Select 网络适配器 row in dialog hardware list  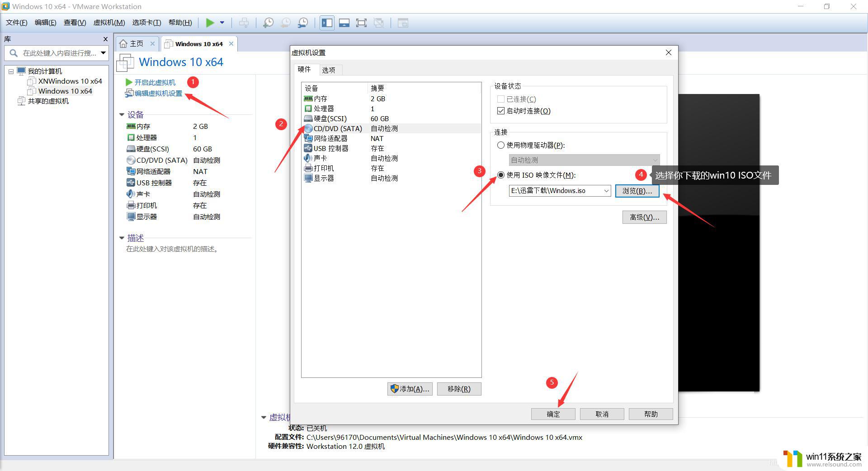(391, 138)
